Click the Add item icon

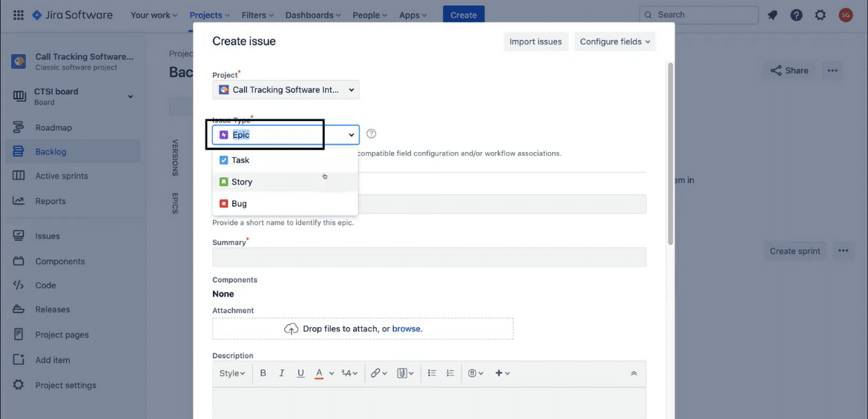click(19, 360)
